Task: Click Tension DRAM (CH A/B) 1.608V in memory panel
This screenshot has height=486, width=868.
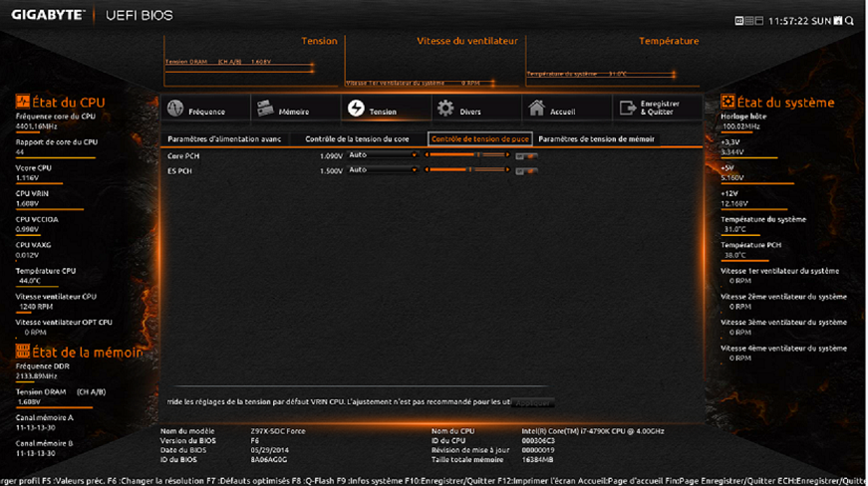Action: coord(61,397)
